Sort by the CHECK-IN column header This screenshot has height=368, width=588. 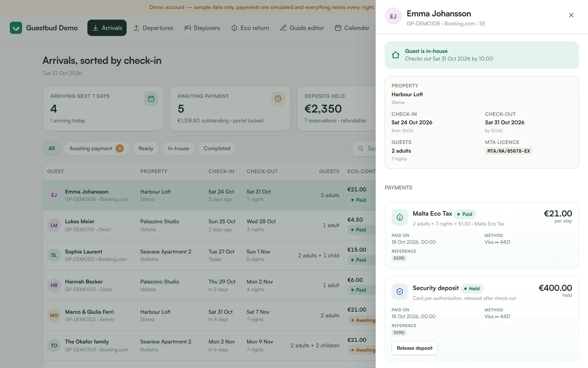[221, 171]
